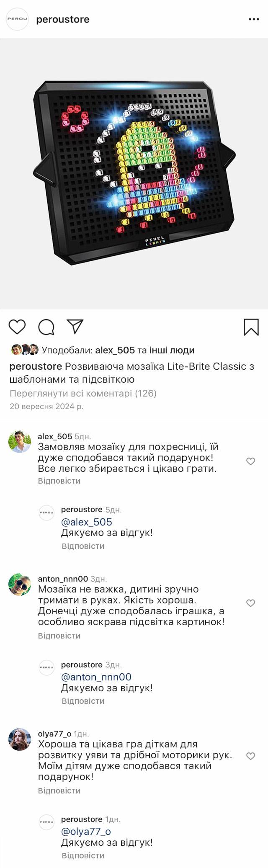Open the @olya77_o mention link

pyautogui.click(x=86, y=832)
